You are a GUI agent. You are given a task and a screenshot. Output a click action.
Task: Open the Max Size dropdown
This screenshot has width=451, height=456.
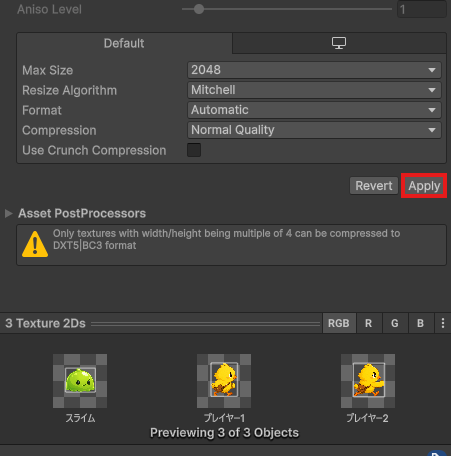(314, 70)
